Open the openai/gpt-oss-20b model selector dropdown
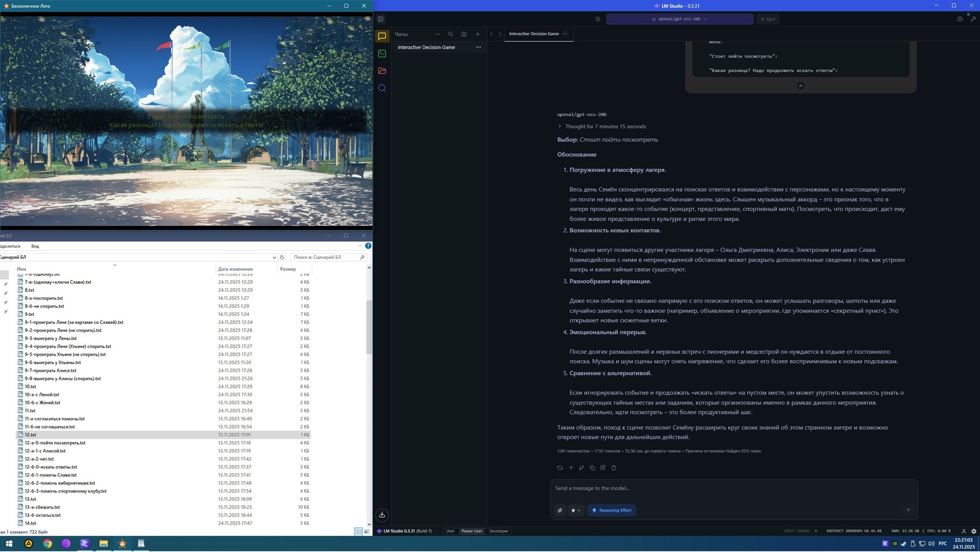This screenshot has height=552, width=980. [679, 19]
